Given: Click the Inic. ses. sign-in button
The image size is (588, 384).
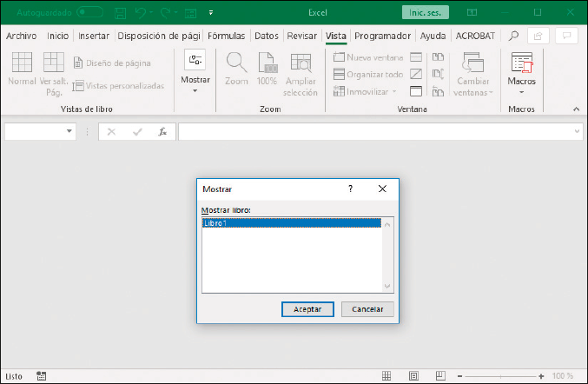Looking at the screenshot, I should click(x=425, y=13).
